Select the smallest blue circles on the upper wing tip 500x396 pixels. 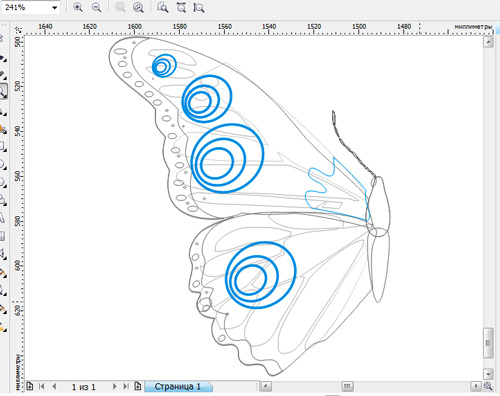point(164,66)
